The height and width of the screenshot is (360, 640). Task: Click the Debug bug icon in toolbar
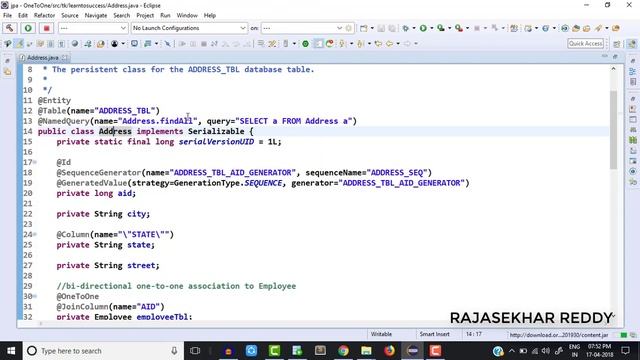[x=405, y=28]
